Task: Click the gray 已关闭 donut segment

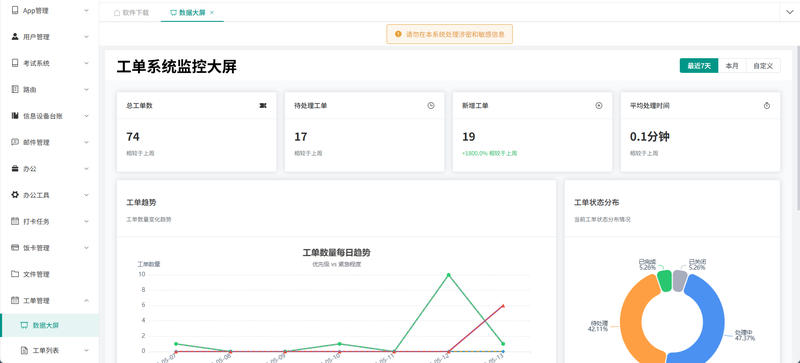Action: pos(680,281)
